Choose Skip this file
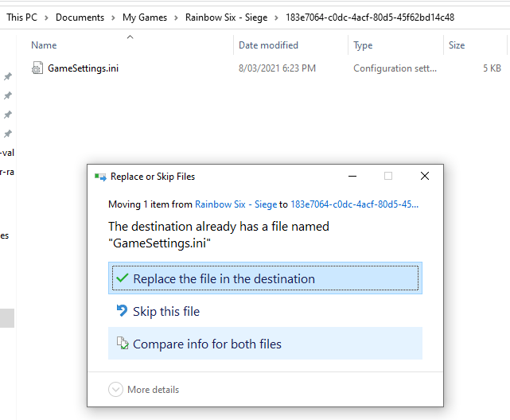 265,311
